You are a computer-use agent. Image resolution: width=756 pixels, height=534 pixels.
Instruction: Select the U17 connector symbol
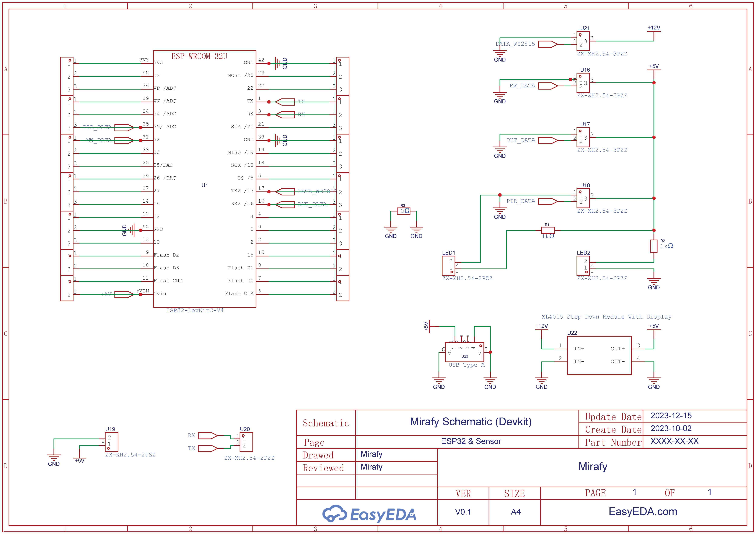tap(583, 137)
